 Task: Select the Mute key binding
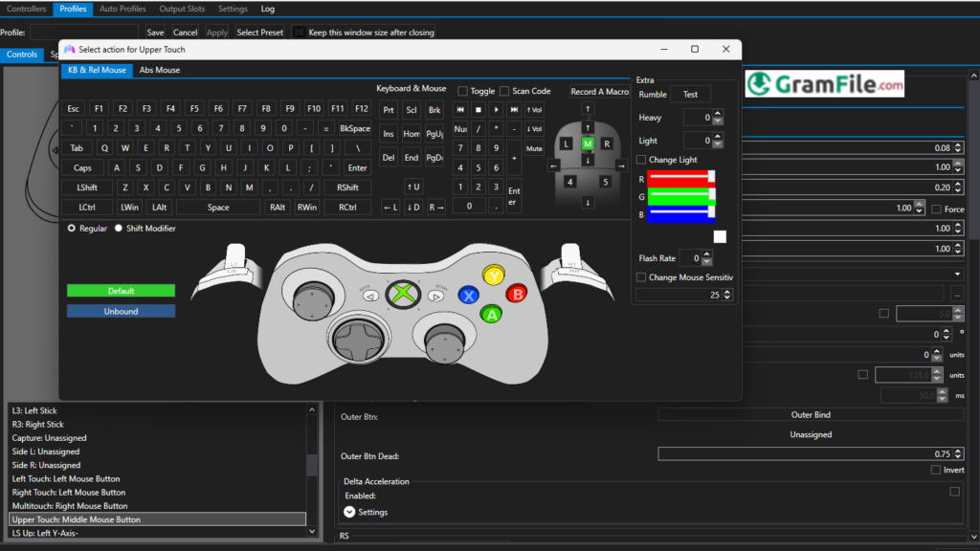coord(535,148)
